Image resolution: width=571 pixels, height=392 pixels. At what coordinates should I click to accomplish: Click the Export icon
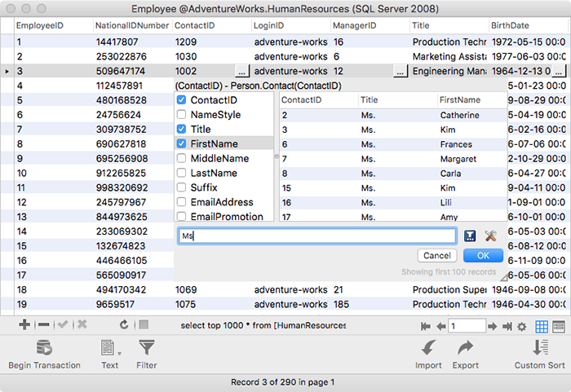pyautogui.click(x=466, y=348)
